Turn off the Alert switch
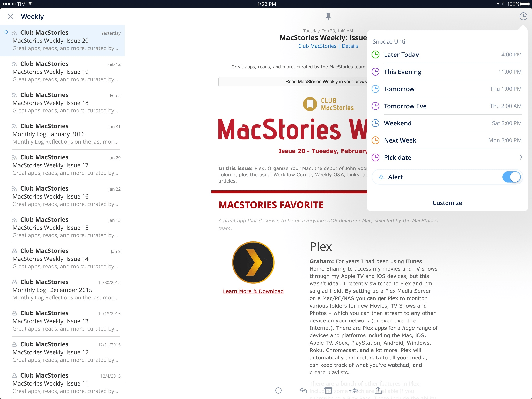Viewport: 532px width, 399px height. tap(511, 177)
